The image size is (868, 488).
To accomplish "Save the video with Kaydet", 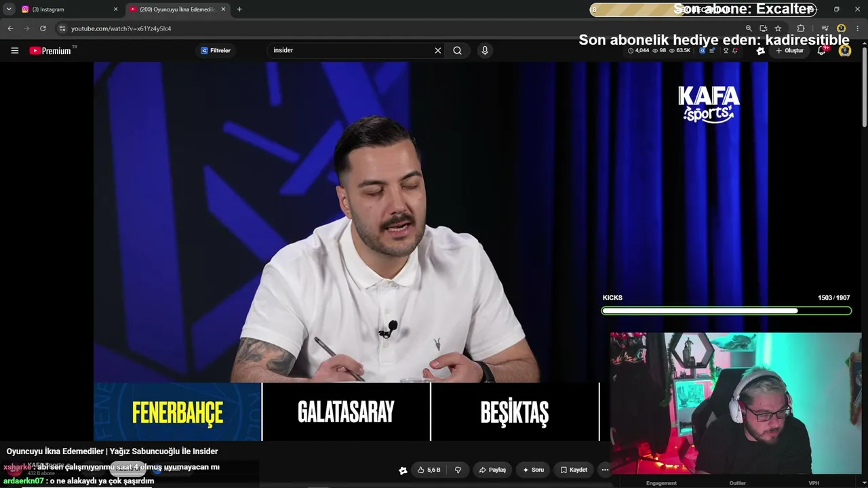I will pos(574,470).
